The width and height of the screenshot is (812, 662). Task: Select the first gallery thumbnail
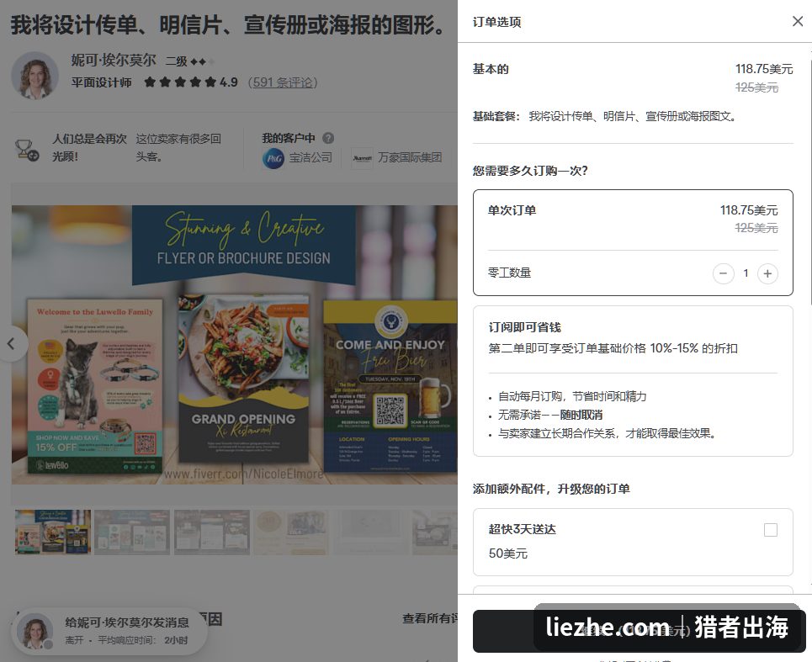(53, 532)
